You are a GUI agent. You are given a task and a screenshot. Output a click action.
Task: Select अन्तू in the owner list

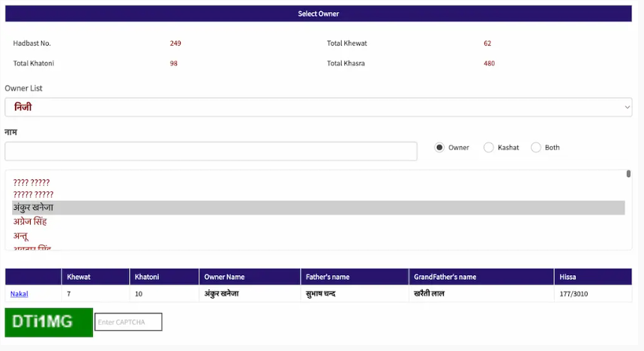[21, 235]
